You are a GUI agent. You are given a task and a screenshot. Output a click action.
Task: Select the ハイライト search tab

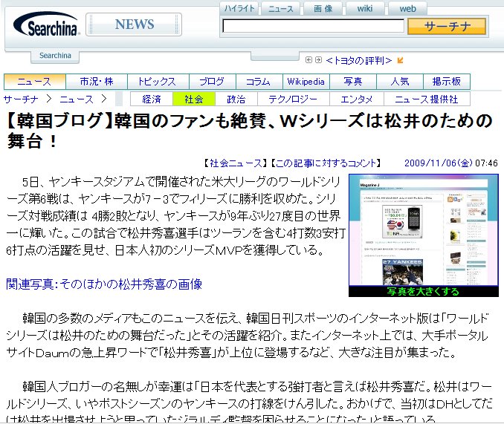239,8
